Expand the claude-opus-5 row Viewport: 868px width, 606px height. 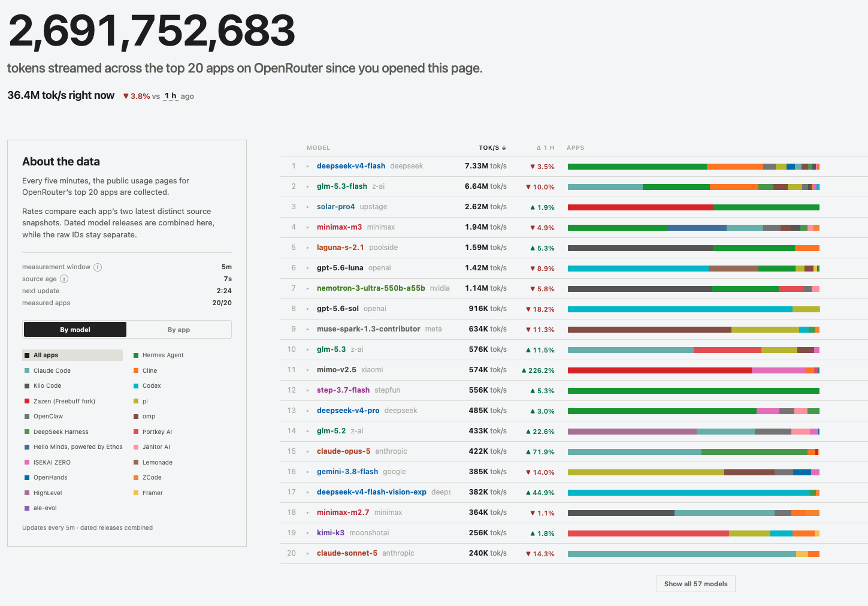(307, 452)
